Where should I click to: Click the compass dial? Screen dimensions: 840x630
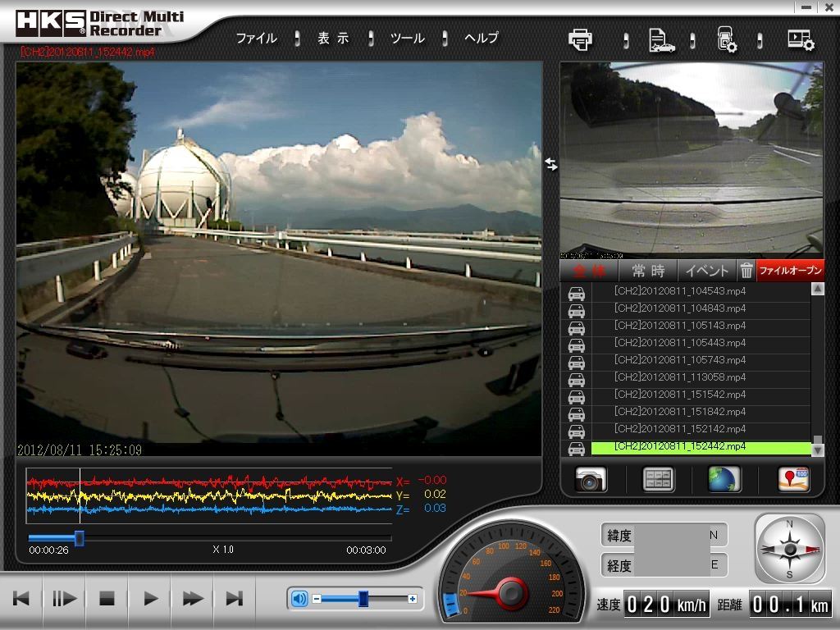(x=790, y=549)
